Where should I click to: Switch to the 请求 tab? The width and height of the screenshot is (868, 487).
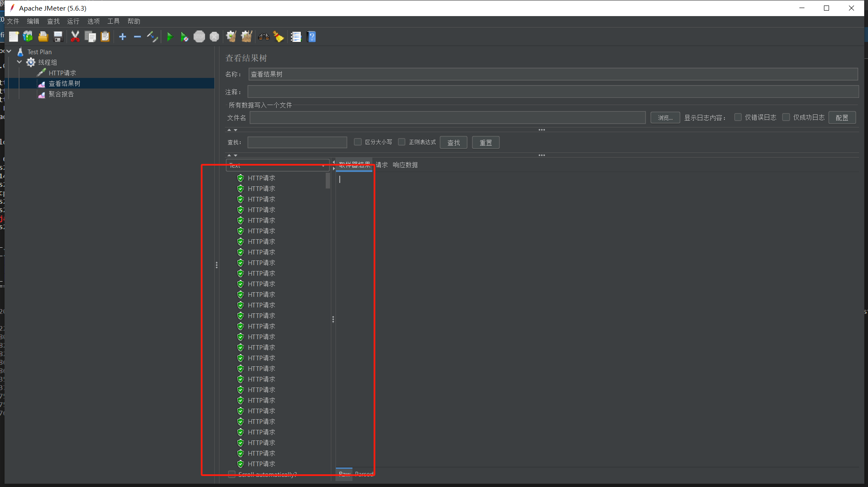382,165
